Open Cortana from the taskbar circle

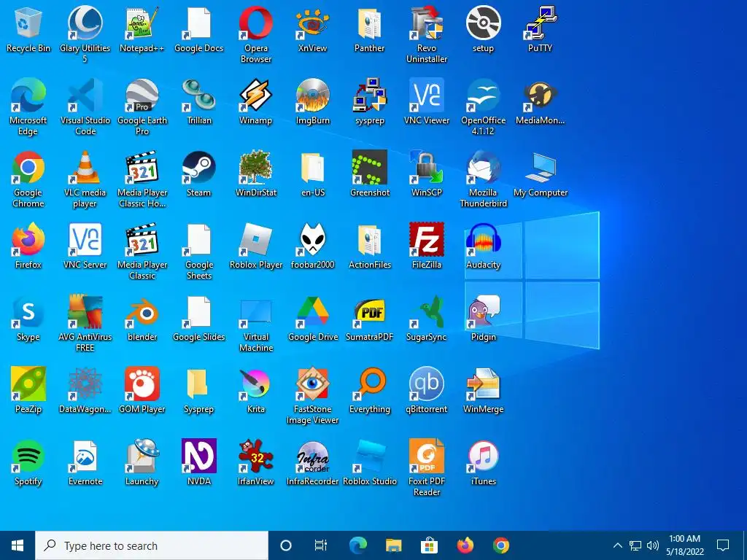(285, 545)
